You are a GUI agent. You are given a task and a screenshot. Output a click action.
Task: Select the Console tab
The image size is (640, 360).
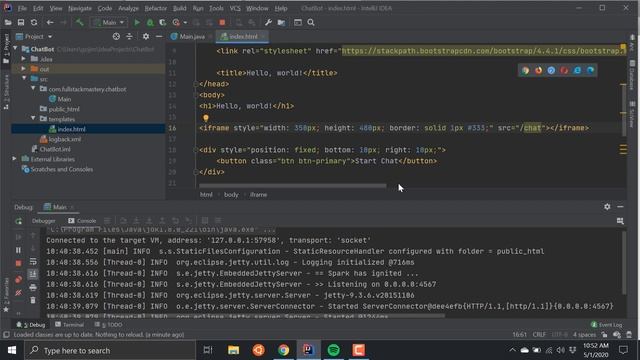tap(82, 221)
